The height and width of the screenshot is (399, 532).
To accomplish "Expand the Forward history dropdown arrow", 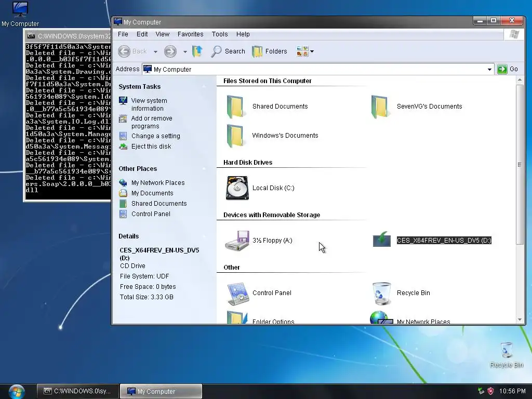I will tap(185, 52).
